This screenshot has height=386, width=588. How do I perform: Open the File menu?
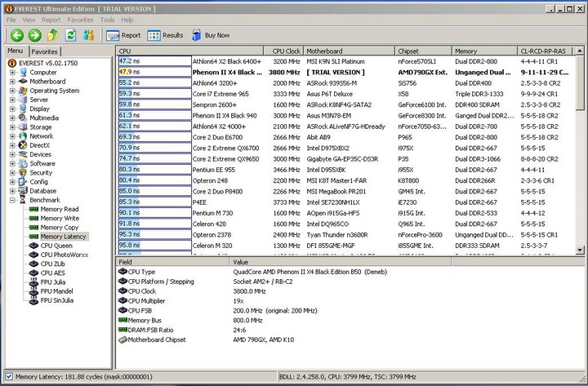tap(11, 20)
